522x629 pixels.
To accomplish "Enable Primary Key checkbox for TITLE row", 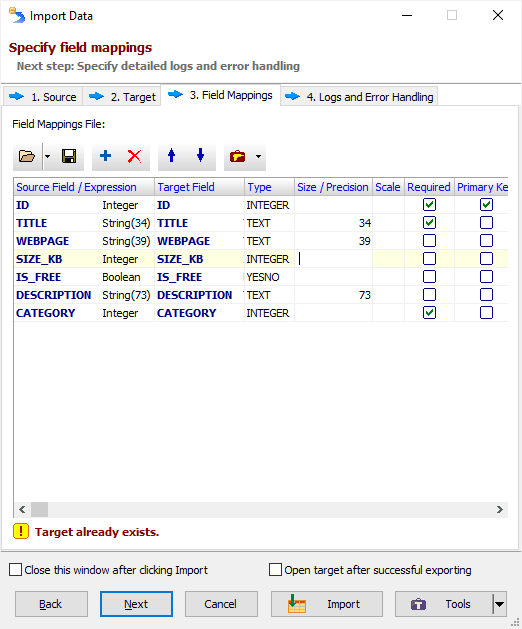I will click(x=486, y=223).
